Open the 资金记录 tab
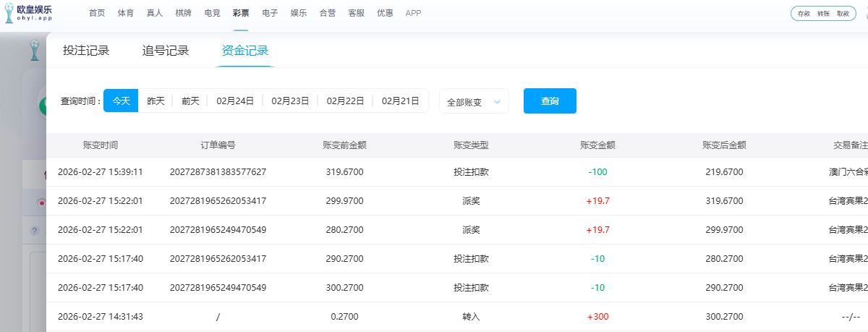Viewport: 868px width, 332px height. click(x=245, y=51)
